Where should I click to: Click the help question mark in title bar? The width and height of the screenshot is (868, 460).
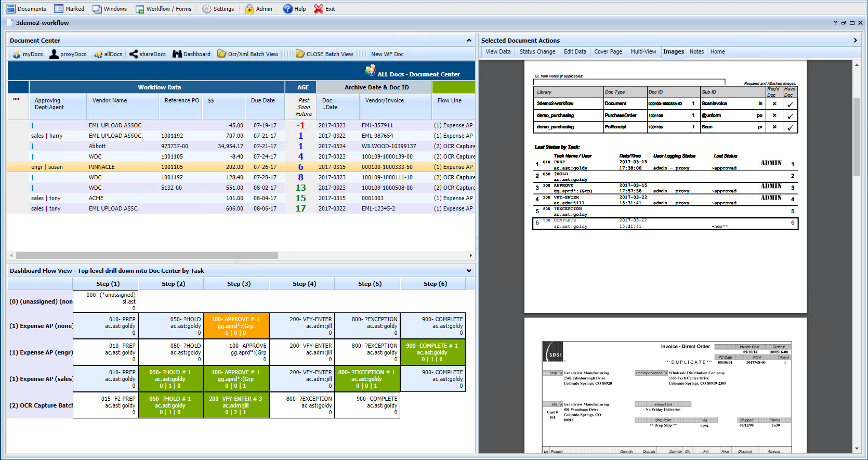[835, 23]
